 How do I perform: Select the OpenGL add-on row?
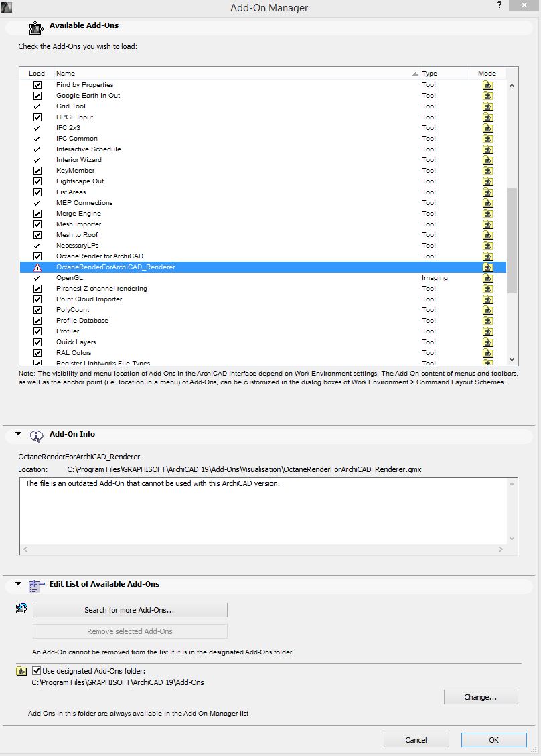pyautogui.click(x=262, y=278)
